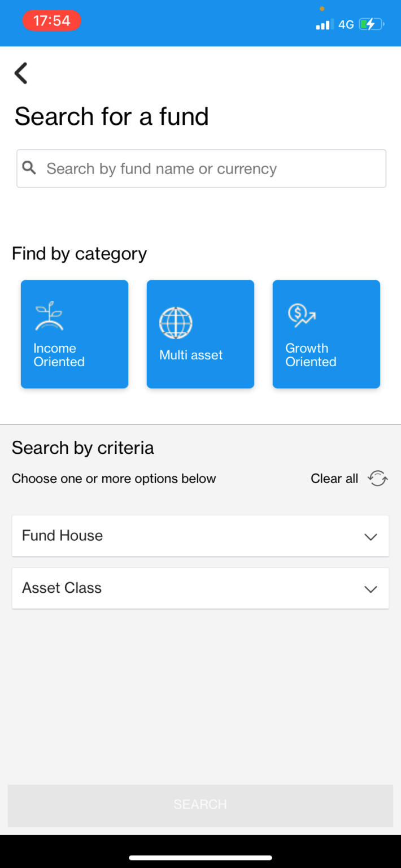This screenshot has width=401, height=868.
Task: Open the Multi asset category
Action: point(200,334)
